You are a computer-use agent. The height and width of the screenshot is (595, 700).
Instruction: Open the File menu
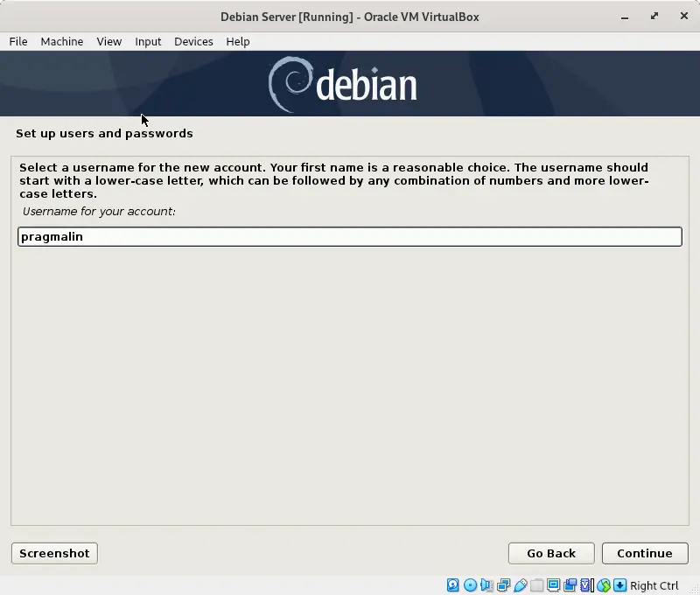pyautogui.click(x=18, y=41)
